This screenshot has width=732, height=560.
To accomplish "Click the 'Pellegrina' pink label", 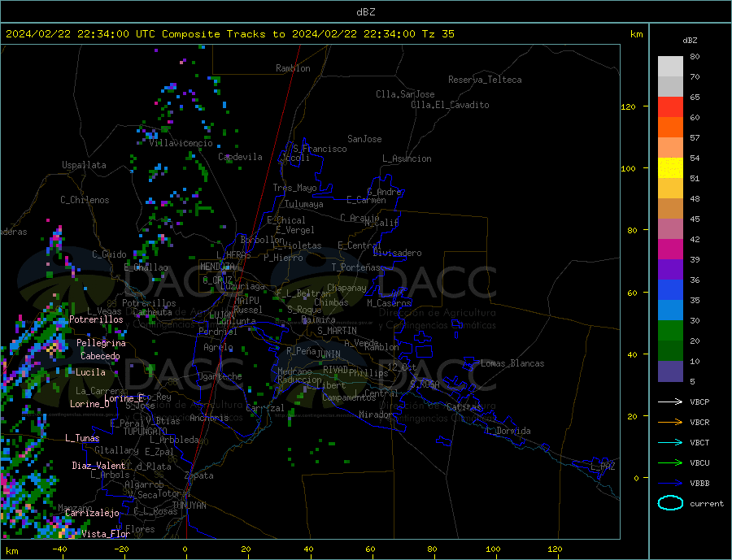I will coord(102,344).
